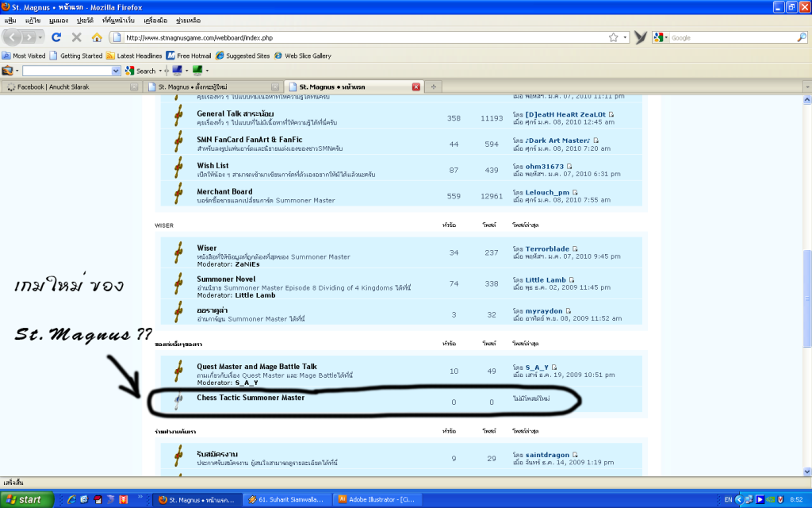Click the forum icon beside Summoner Novel
Screen dimensions: 812x508
tap(178, 283)
